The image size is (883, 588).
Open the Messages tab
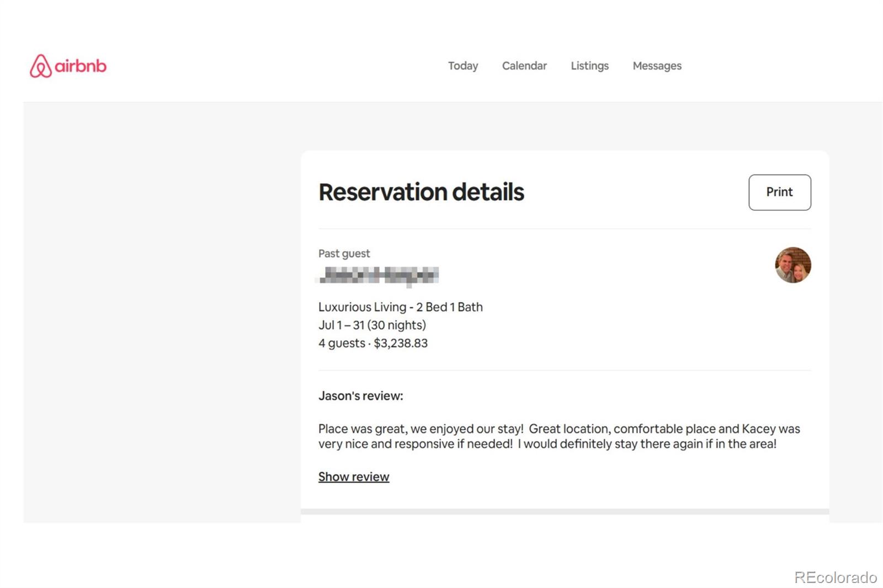(x=657, y=66)
